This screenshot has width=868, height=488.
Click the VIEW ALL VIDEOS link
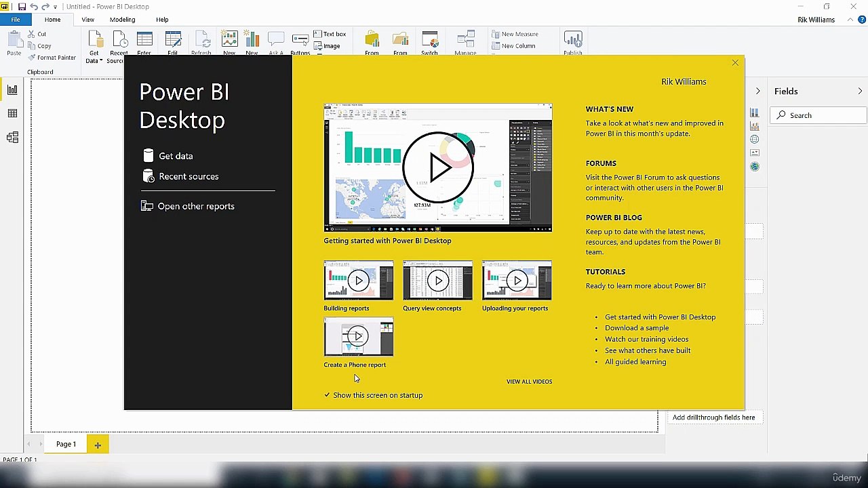pyautogui.click(x=529, y=382)
